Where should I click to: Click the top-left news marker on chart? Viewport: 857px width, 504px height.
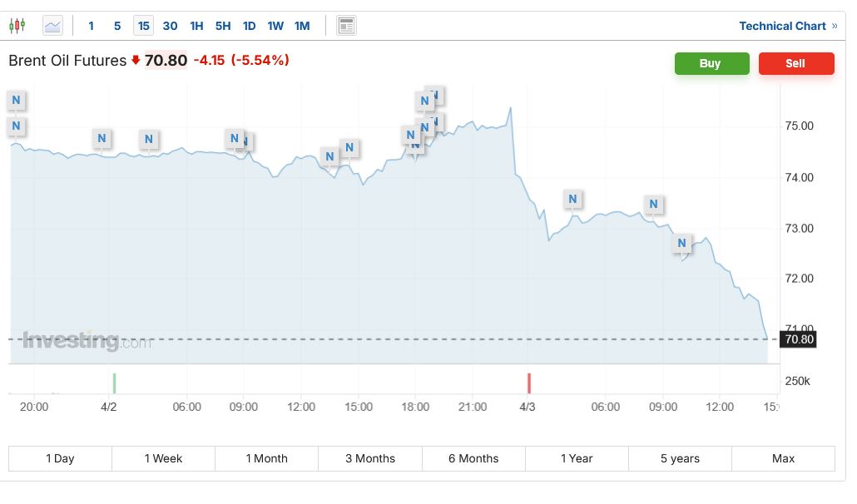(x=16, y=101)
